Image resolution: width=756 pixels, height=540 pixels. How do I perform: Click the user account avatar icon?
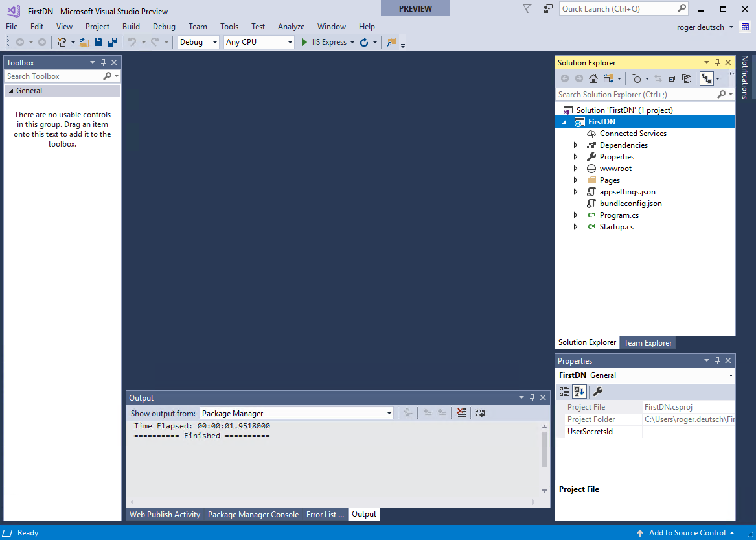(746, 27)
